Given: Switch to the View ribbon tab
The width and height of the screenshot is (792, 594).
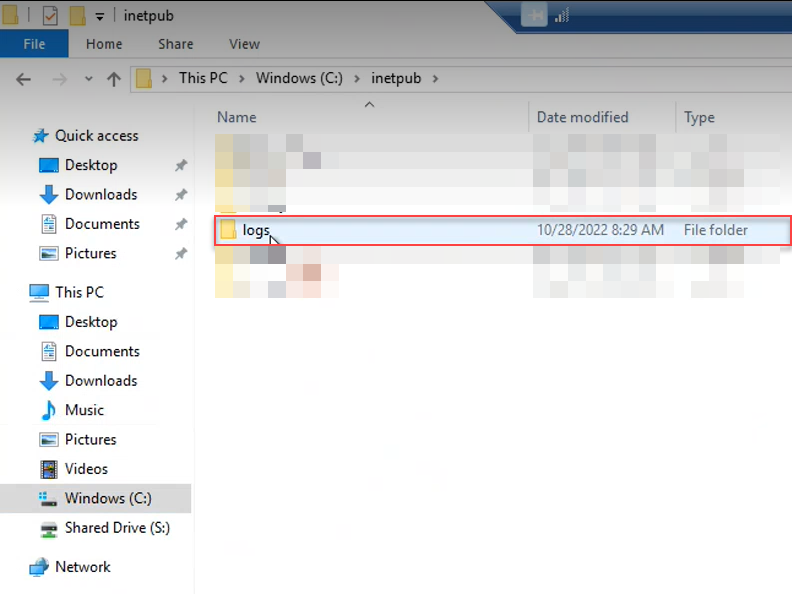Looking at the screenshot, I should coord(244,44).
